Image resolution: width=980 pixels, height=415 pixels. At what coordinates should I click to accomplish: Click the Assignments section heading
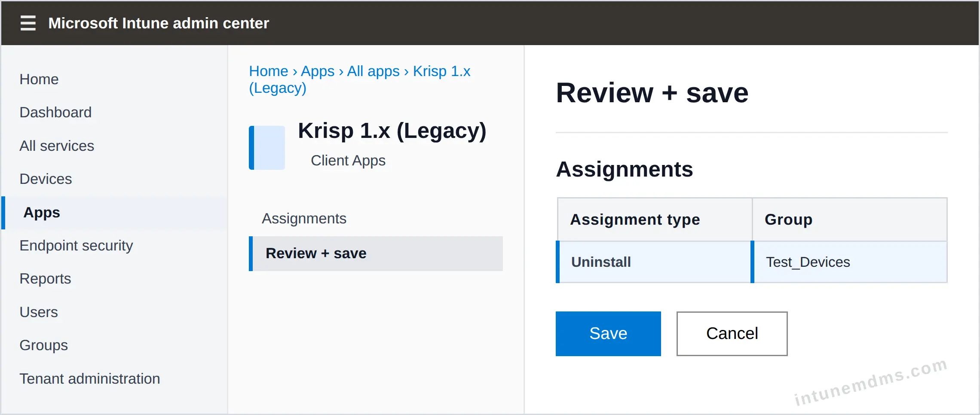(x=625, y=169)
